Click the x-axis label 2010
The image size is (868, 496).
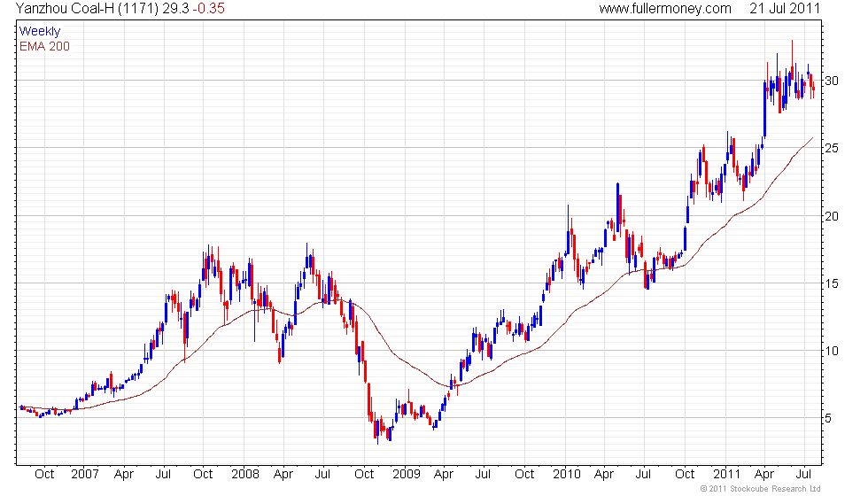coord(567,475)
